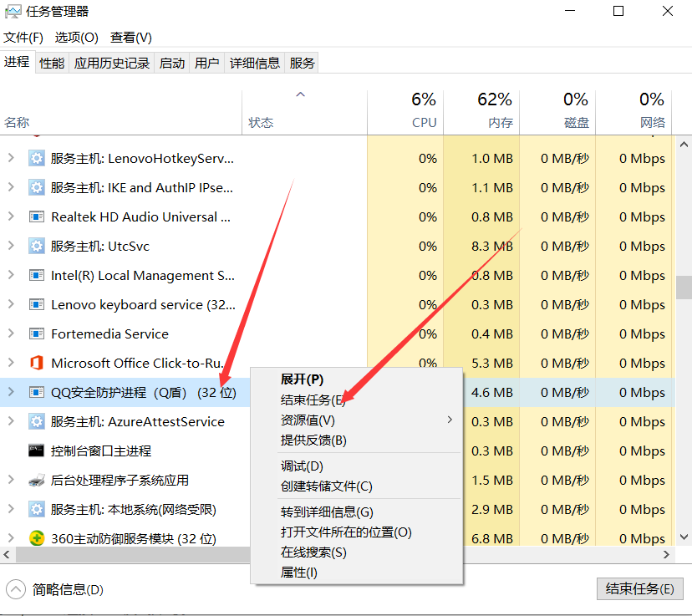Expand the AzureAttestService row
The image size is (692, 616).
coord(11,421)
